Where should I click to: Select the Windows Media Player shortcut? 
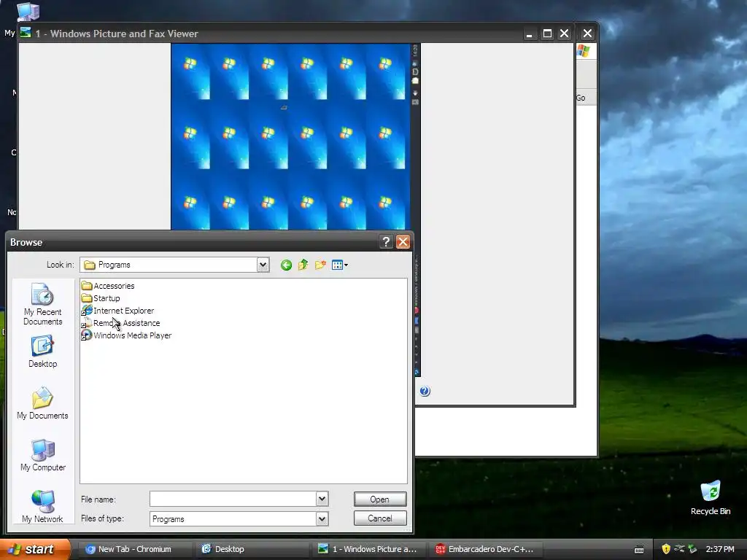point(126,335)
